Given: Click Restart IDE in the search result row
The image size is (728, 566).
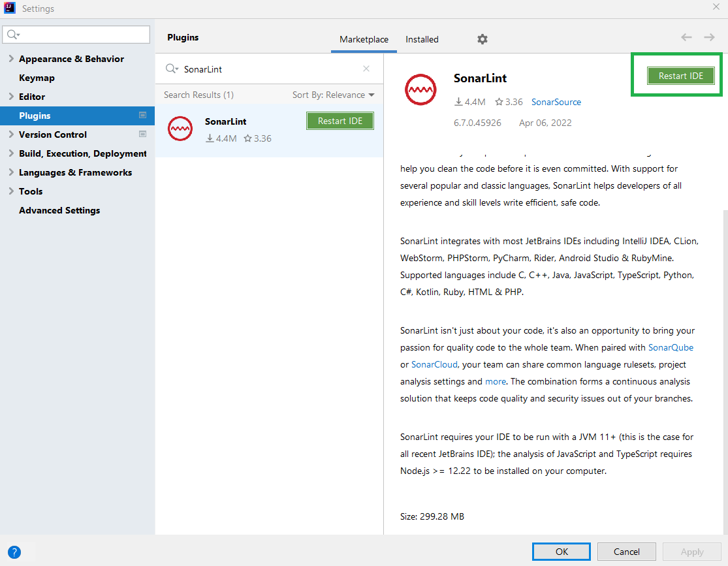Looking at the screenshot, I should click(340, 121).
